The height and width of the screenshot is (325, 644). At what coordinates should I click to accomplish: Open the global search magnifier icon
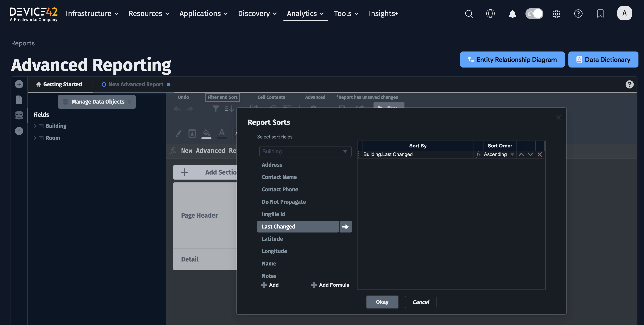[469, 14]
